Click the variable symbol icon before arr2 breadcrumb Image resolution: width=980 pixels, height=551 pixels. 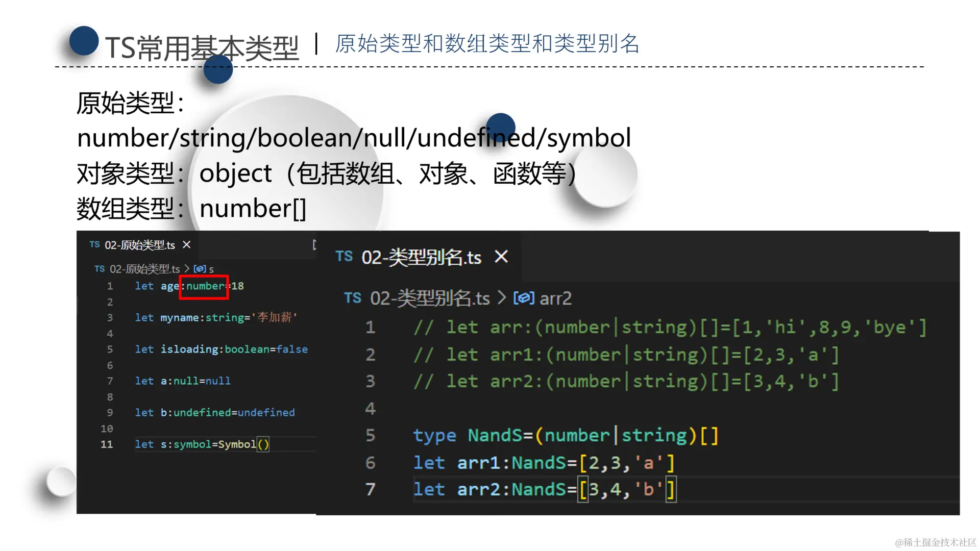[524, 298]
